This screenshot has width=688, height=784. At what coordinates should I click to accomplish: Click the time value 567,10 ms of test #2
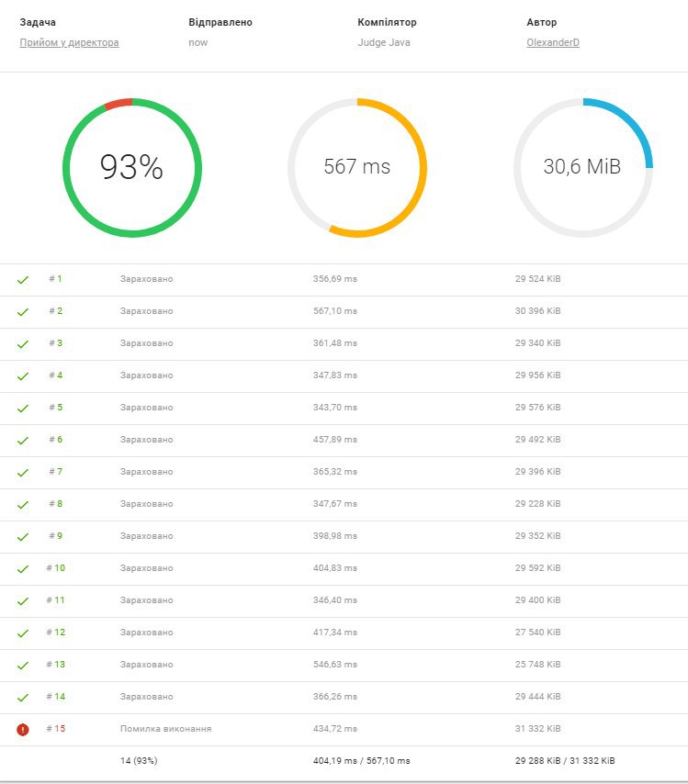pos(335,311)
